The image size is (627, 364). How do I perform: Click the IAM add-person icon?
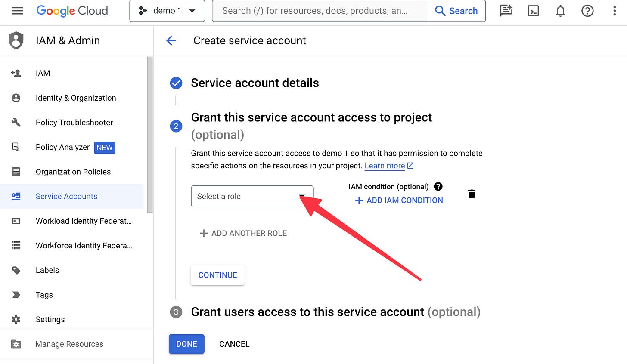coord(16,73)
